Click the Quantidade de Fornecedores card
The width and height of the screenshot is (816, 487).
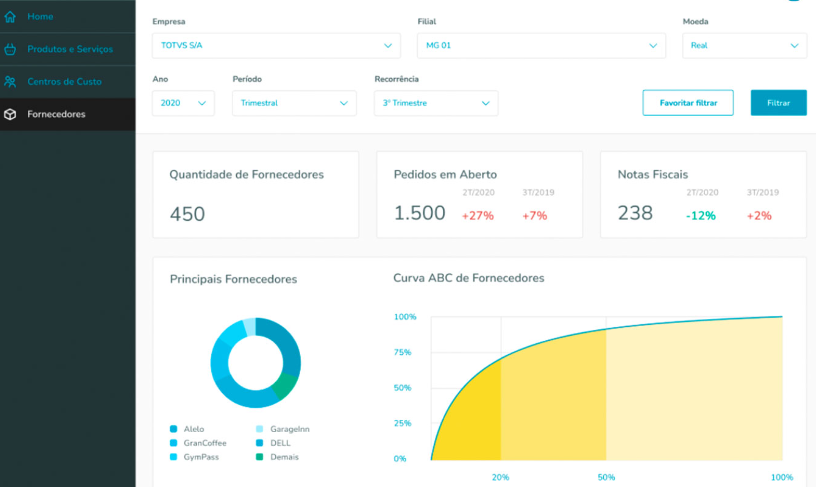pyautogui.click(x=255, y=195)
